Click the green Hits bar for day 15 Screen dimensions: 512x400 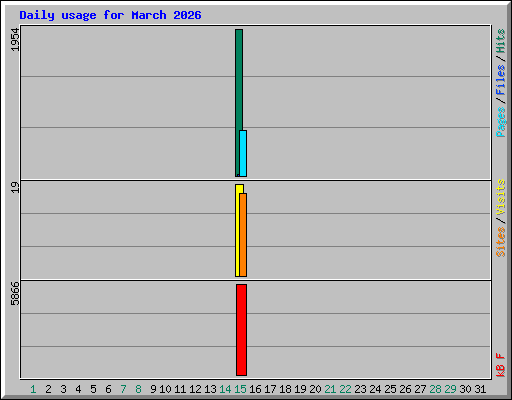(x=238, y=103)
